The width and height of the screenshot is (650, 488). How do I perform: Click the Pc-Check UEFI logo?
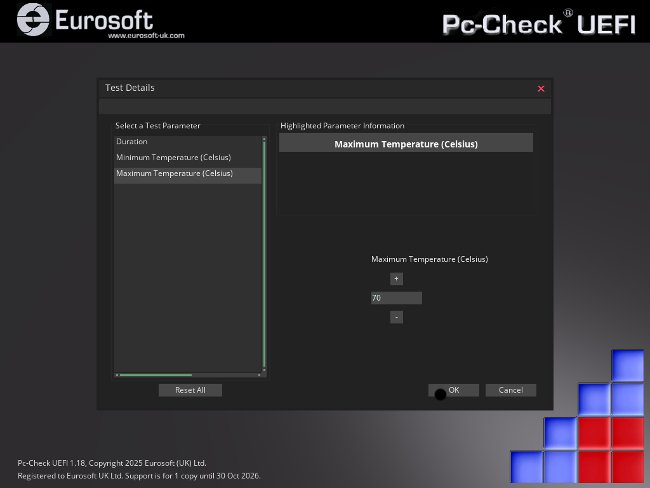pyautogui.click(x=538, y=22)
